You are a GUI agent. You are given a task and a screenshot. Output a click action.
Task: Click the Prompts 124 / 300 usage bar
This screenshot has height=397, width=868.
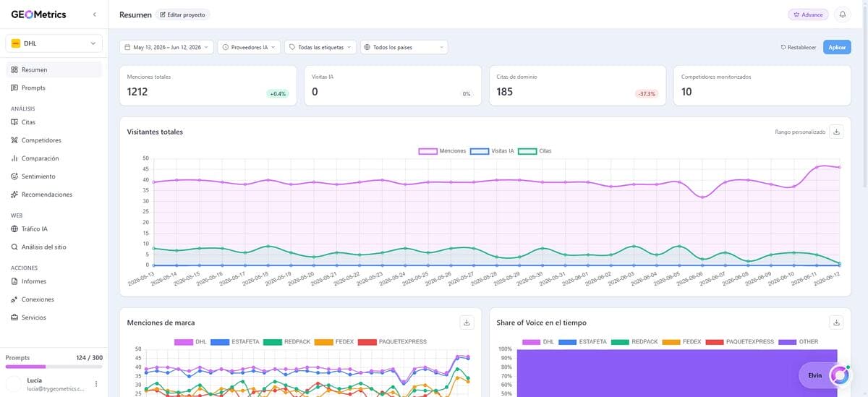(x=54, y=367)
